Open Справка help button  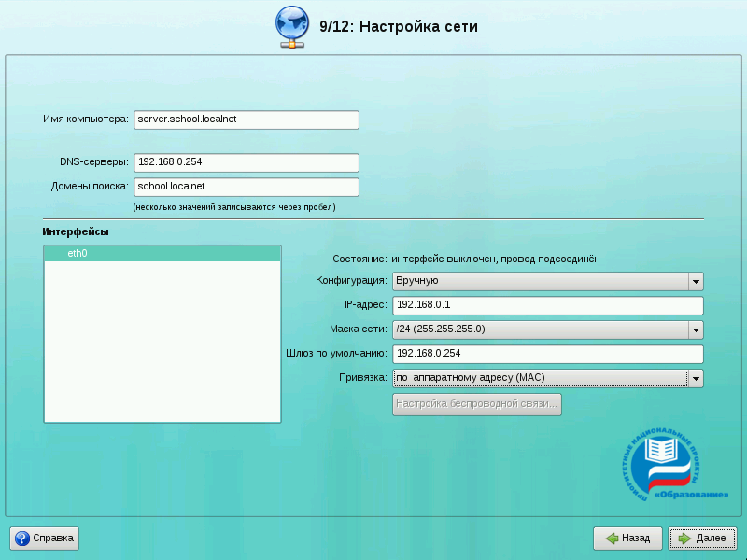[45, 539]
